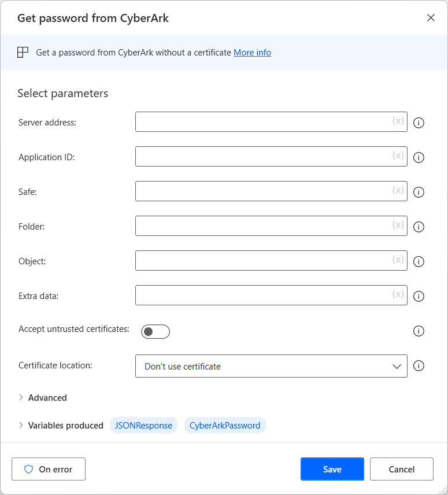Click the info icon beside Accept untrusted certificates
Screen dimensions: 448x495
[x=419, y=331]
